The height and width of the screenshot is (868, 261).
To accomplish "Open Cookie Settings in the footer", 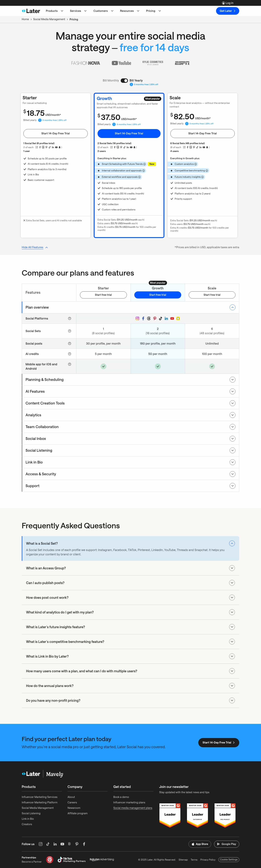I will 229,860.
